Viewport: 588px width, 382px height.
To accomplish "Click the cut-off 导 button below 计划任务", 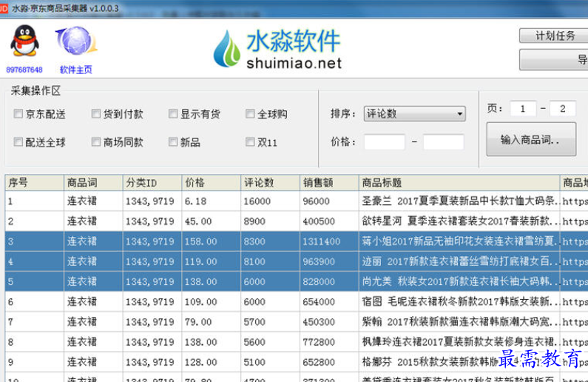I will 554,60.
